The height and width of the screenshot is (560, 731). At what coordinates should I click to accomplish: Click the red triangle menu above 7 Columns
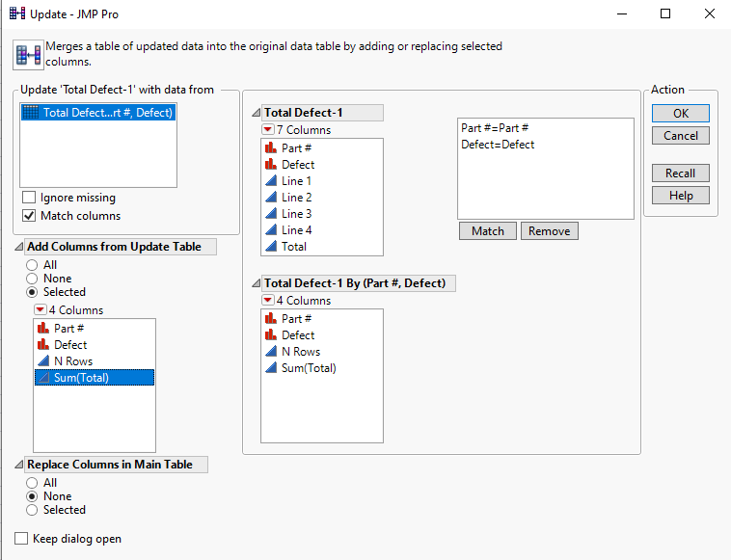(268, 130)
